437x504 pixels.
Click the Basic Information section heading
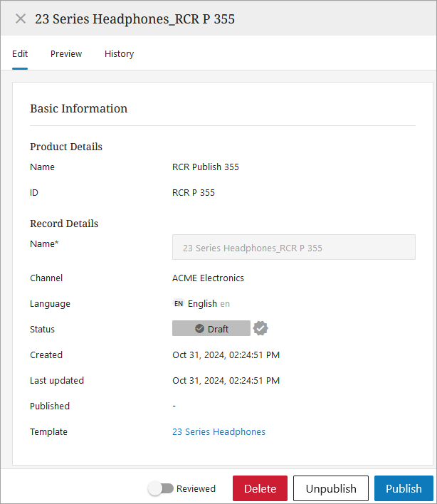point(78,109)
